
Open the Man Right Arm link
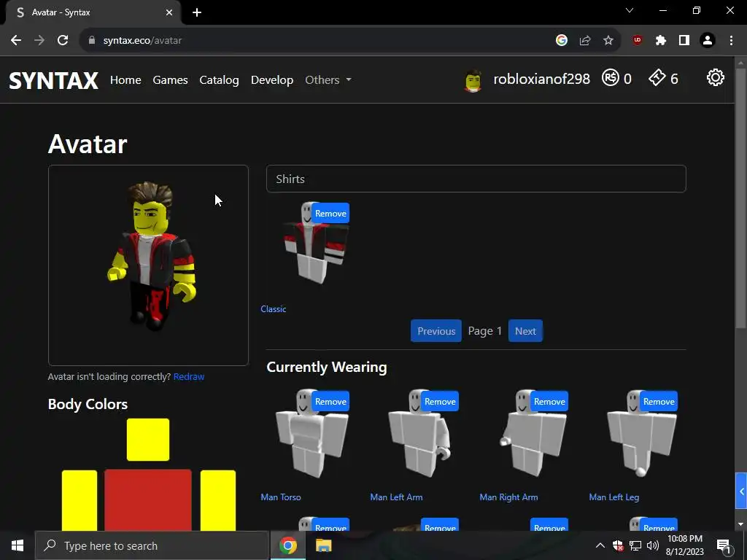pyautogui.click(x=508, y=497)
